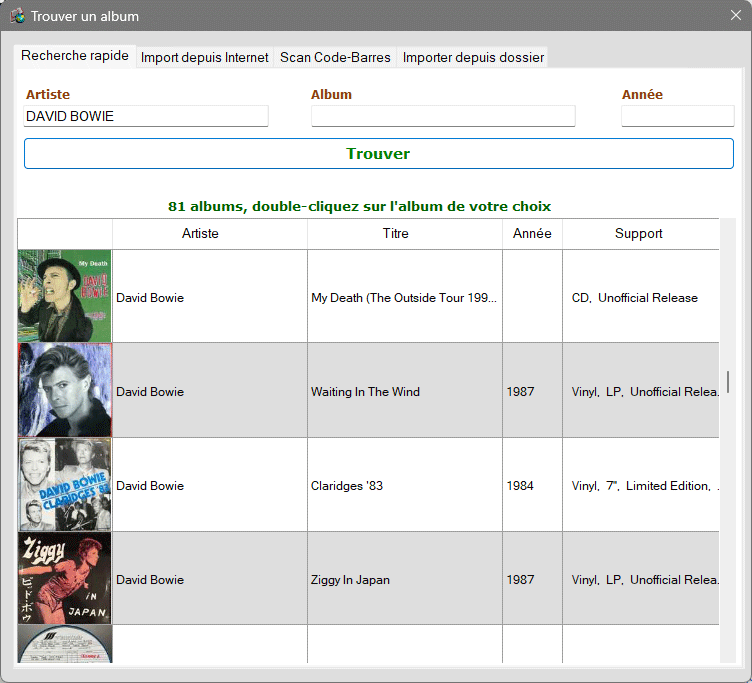Click the Artiste field containing DAVID BOWIE
This screenshot has height=683, width=752.
coord(146,116)
